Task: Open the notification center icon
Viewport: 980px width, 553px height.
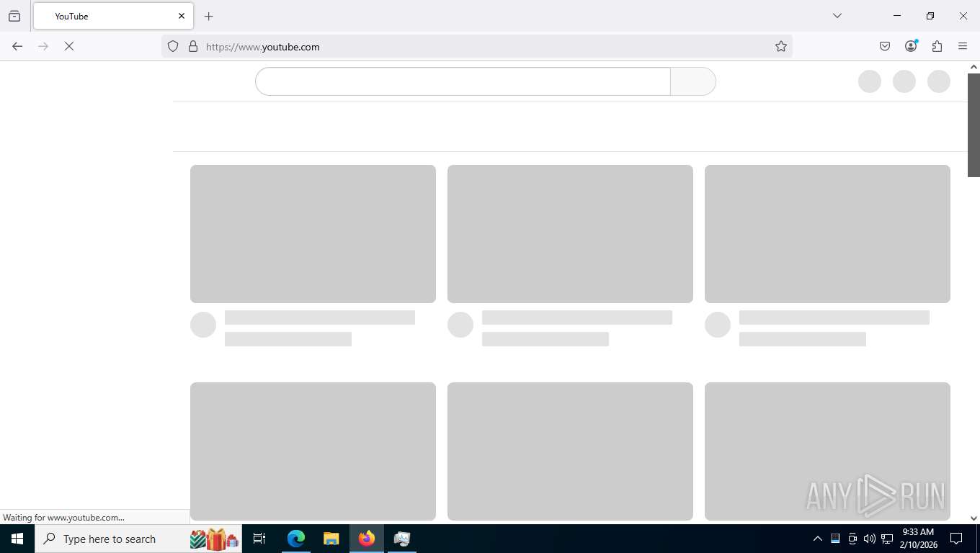Action: click(956, 539)
